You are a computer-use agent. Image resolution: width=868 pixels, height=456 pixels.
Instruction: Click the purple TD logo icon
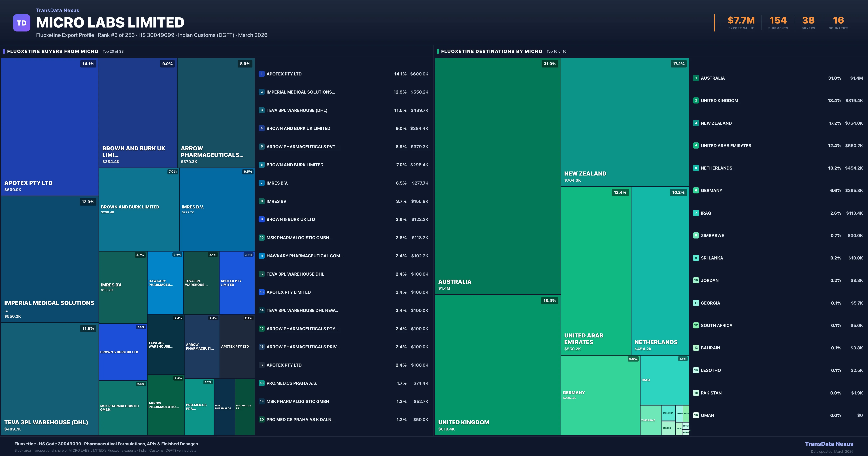tap(22, 23)
